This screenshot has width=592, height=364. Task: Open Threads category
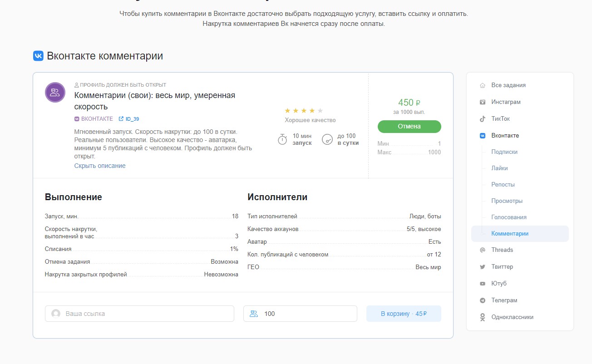[502, 250]
